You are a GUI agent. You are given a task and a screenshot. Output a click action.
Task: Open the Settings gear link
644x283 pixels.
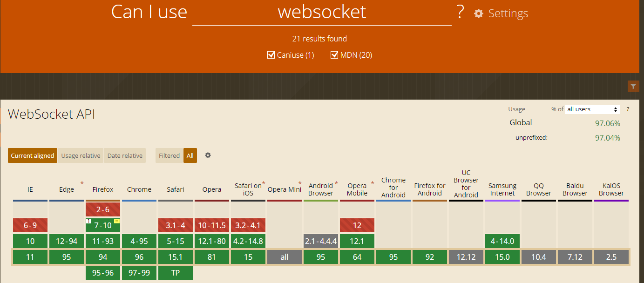(x=501, y=13)
